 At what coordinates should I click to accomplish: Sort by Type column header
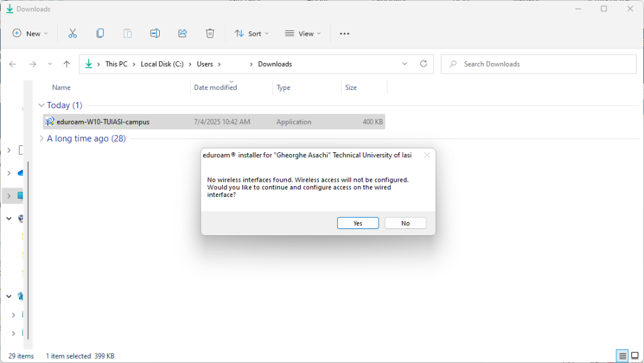(x=284, y=87)
